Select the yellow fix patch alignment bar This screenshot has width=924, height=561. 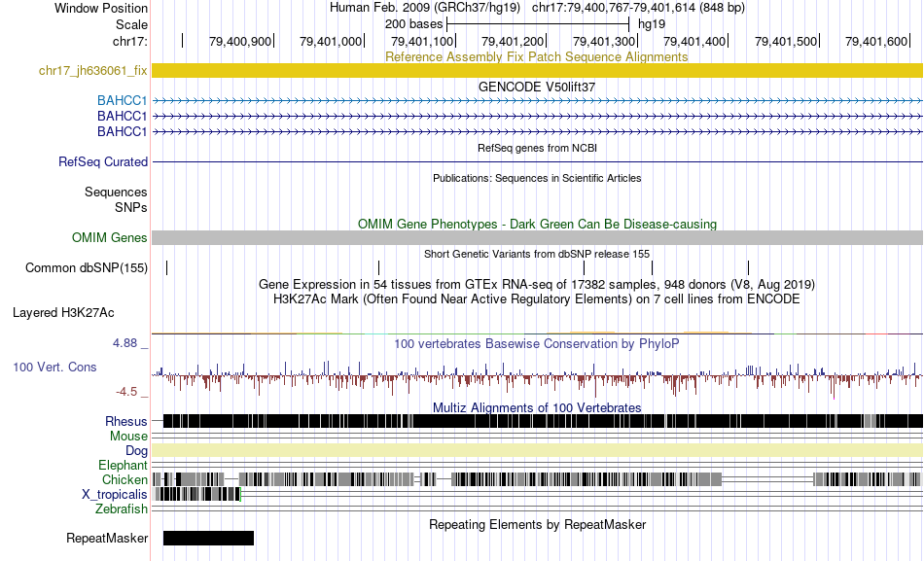pos(538,71)
